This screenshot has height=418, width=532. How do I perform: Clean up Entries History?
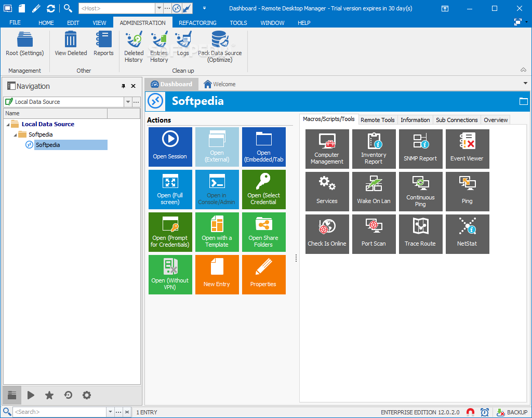159,47
